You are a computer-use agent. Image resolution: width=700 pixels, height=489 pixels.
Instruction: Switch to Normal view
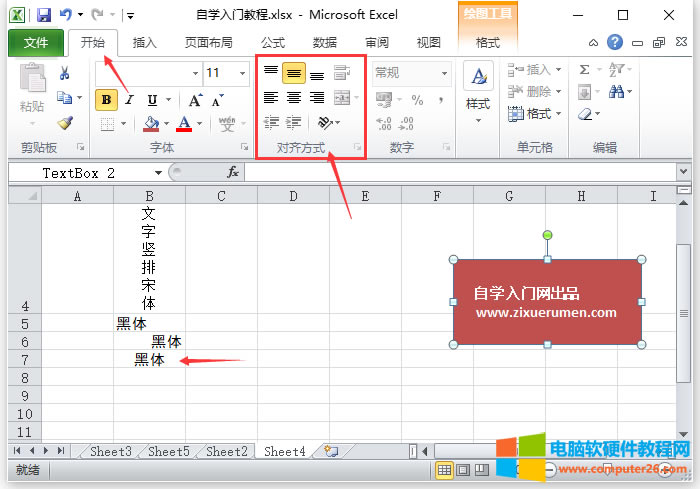coord(444,470)
